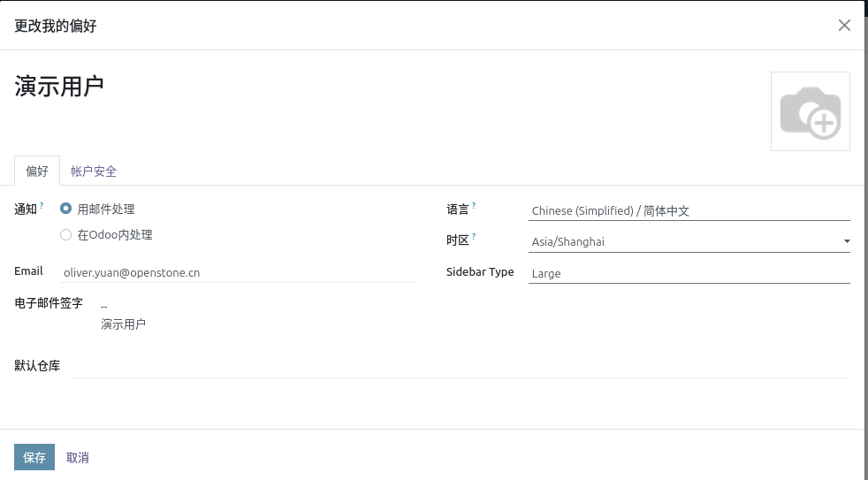The image size is (868, 480).
Task: Cancel the changes with 取消
Action: tap(78, 458)
